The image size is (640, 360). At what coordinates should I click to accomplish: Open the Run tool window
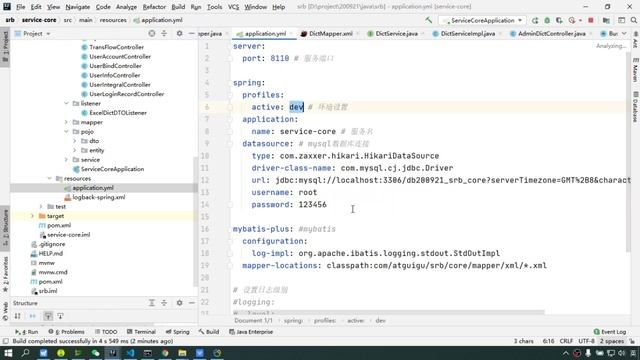(27, 332)
